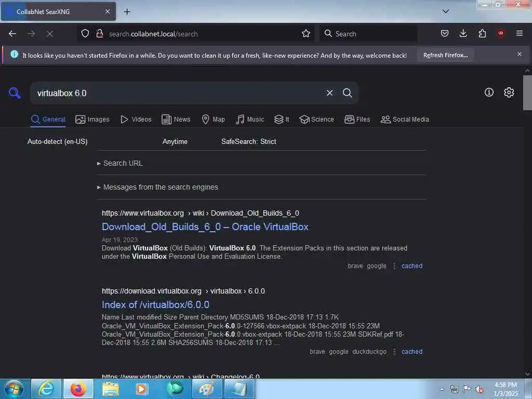Open Index of /virtualbox/6.0.0 result
Screen dimensions: 532x399
point(155,304)
